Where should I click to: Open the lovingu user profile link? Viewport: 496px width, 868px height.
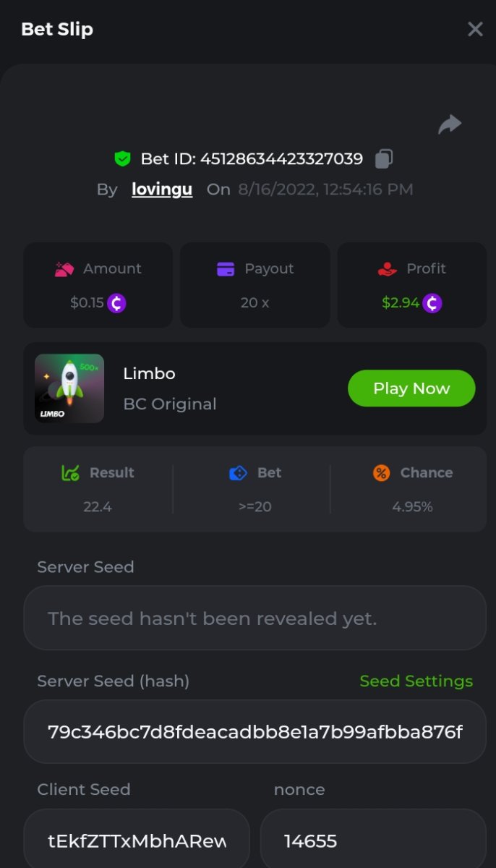point(162,190)
